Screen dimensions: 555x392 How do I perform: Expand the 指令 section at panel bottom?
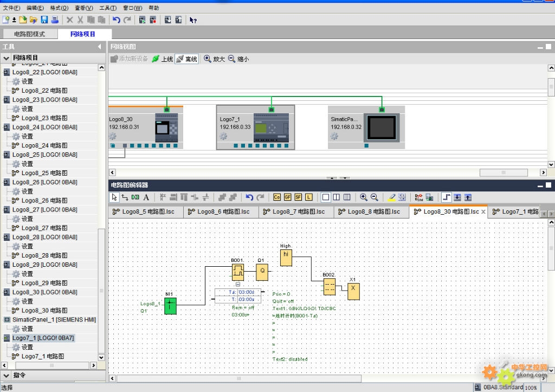coord(7,375)
